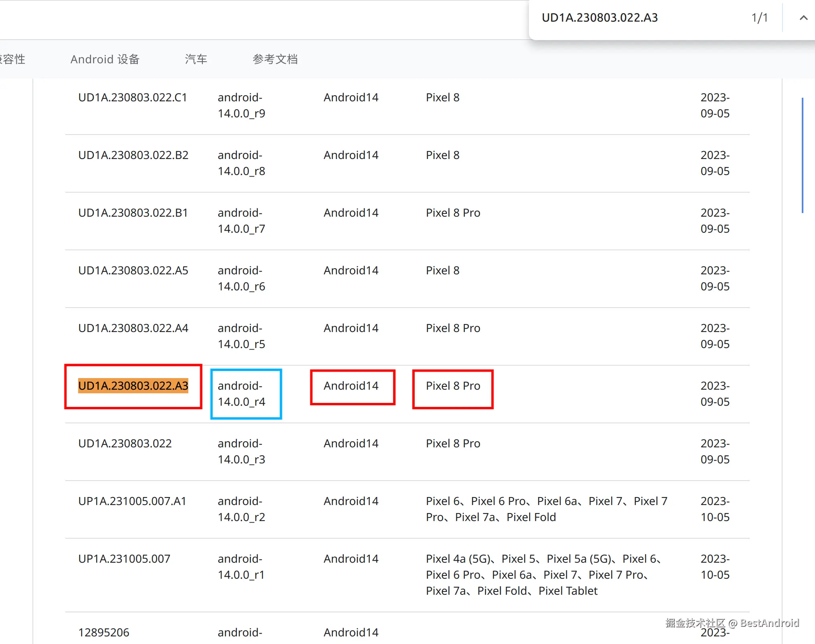
Task: Click build ID UD1A.230803.022.B1
Action: pos(133,213)
